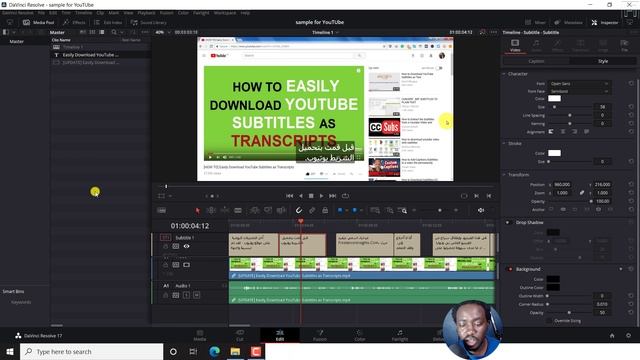Toggle the linked selection chain icon
Image resolution: width=640 pixels, height=360 pixels.
312,210
